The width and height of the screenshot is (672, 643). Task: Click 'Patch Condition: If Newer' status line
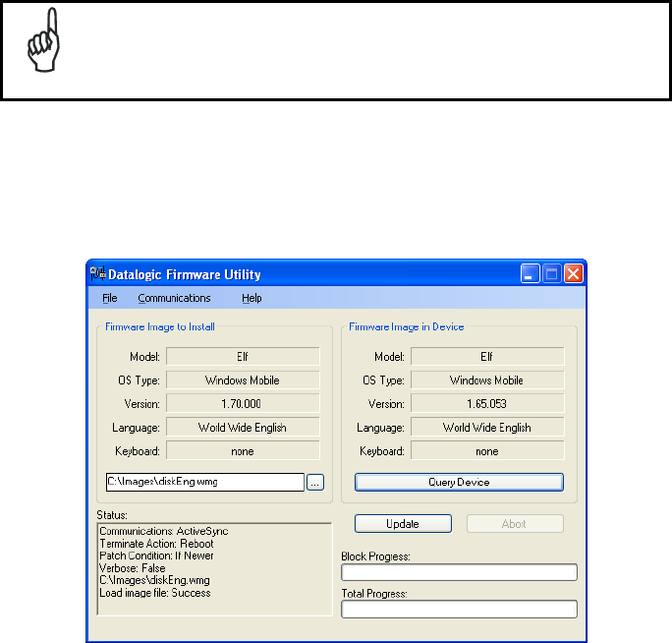coord(156,555)
